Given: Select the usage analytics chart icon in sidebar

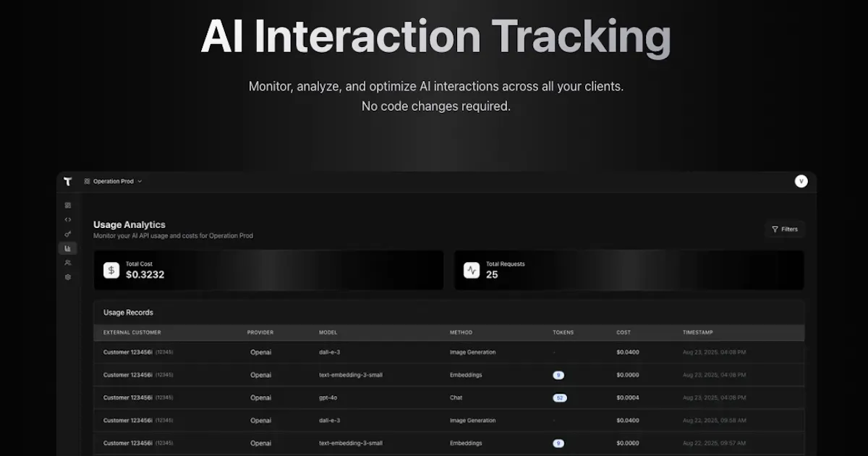Looking at the screenshot, I should (x=68, y=248).
